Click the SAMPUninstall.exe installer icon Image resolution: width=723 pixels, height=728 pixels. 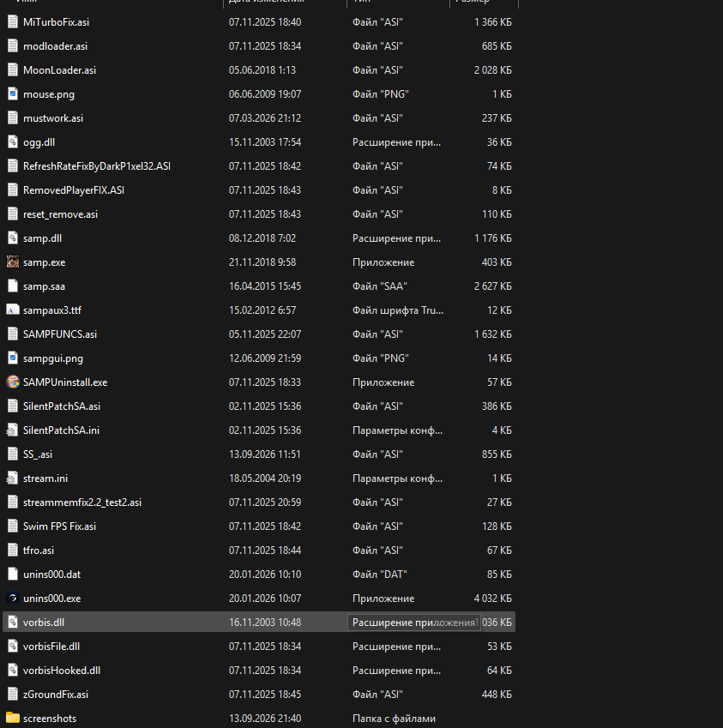click(x=13, y=382)
